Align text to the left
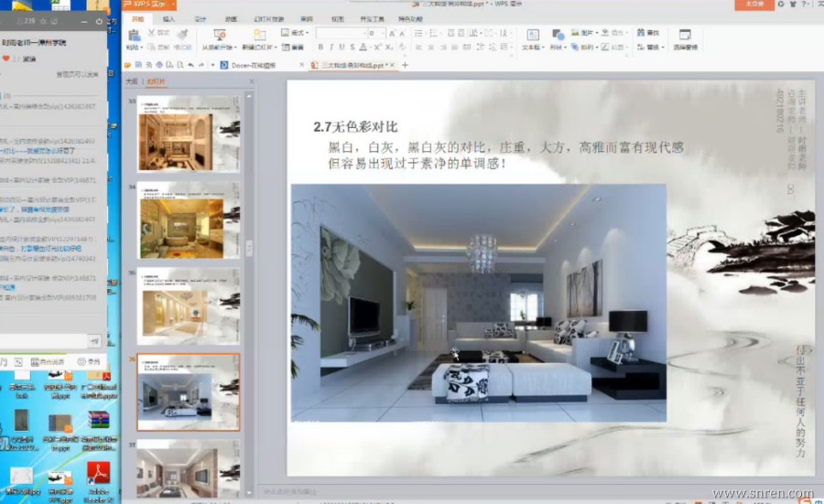824x504 pixels. click(418, 48)
